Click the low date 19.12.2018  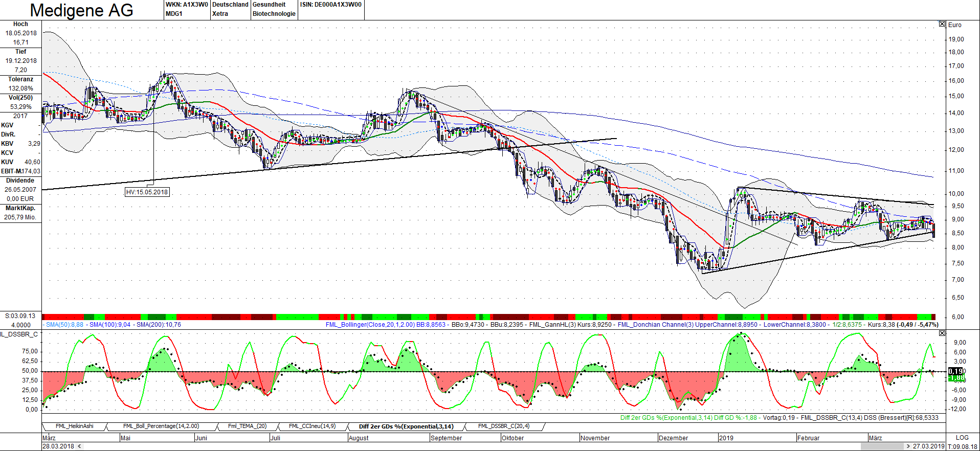(21, 61)
